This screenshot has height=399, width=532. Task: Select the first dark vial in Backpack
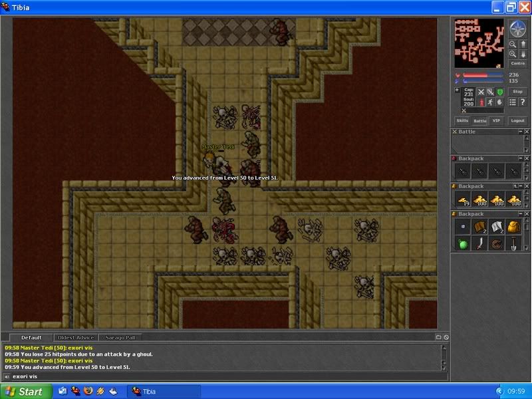(463, 172)
